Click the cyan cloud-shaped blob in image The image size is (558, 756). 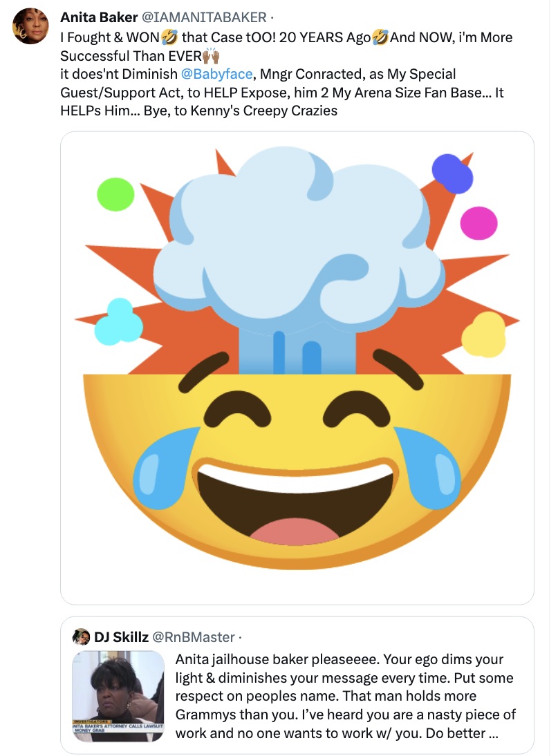[119, 323]
